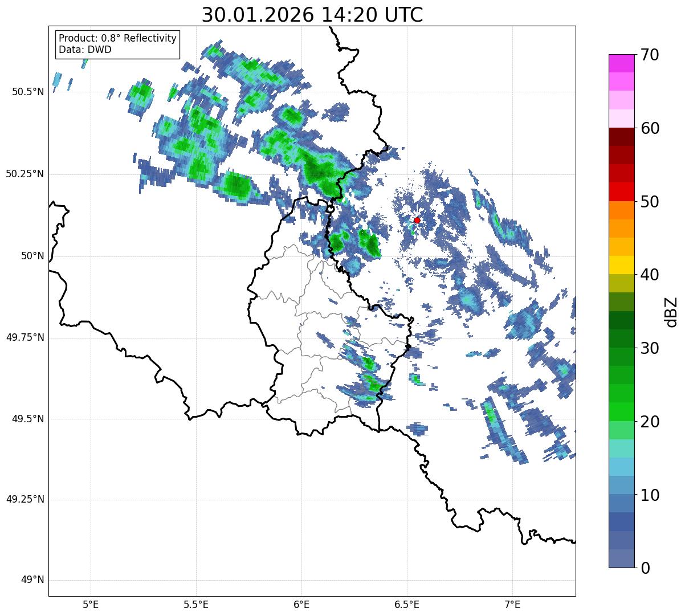Click the 49.5°N latitude label
685x616 pixels.
(28, 419)
